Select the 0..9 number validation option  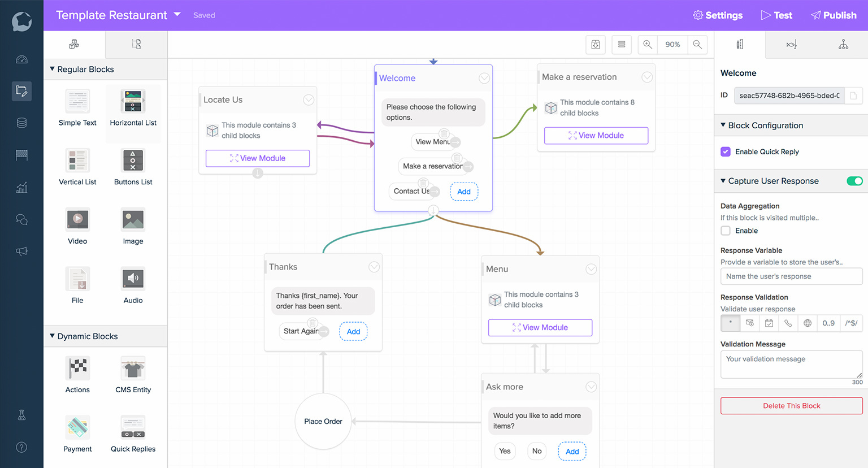point(828,323)
